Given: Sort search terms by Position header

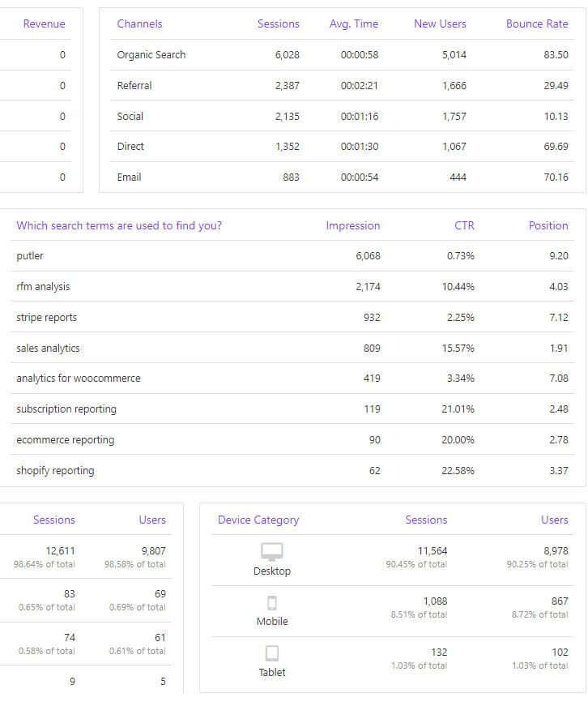Looking at the screenshot, I should (548, 226).
